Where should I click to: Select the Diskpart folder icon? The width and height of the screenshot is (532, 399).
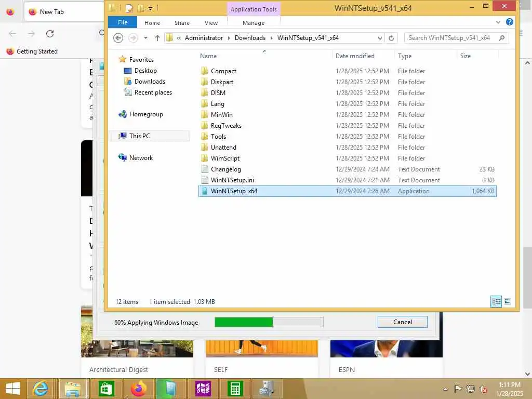(x=204, y=82)
